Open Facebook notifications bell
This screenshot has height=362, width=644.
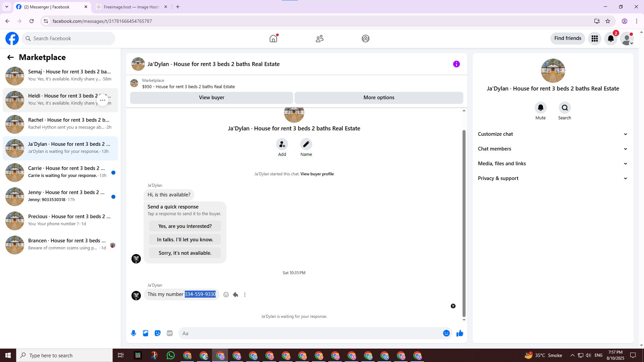point(611,39)
